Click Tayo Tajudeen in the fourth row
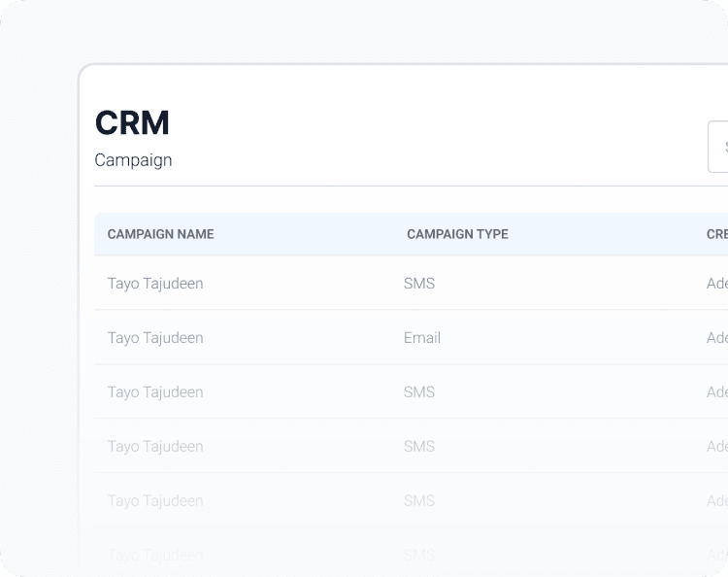728x577 pixels. click(x=155, y=447)
